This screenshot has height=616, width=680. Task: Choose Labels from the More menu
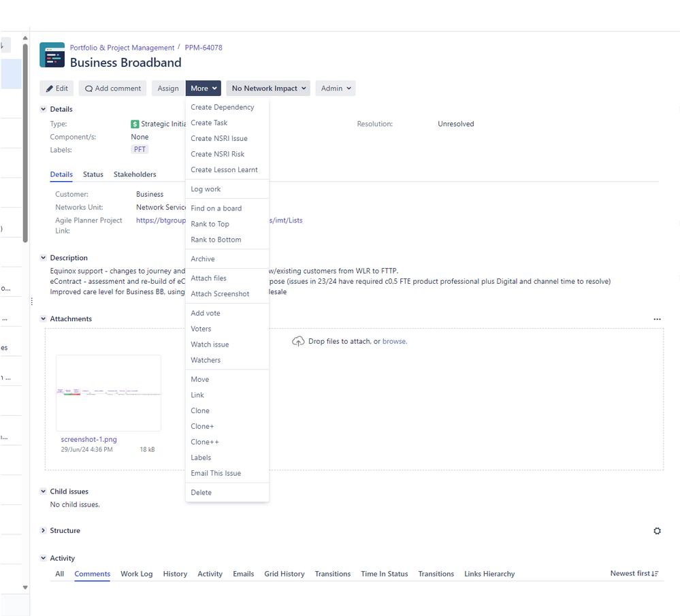[x=227, y=457]
